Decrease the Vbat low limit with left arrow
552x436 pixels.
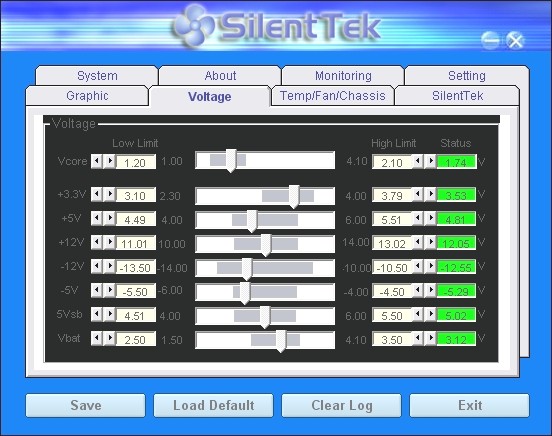pyautogui.click(x=97, y=338)
